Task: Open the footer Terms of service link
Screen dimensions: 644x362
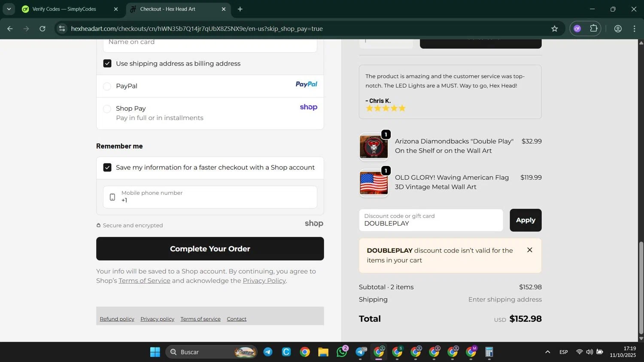Action: pos(200,319)
